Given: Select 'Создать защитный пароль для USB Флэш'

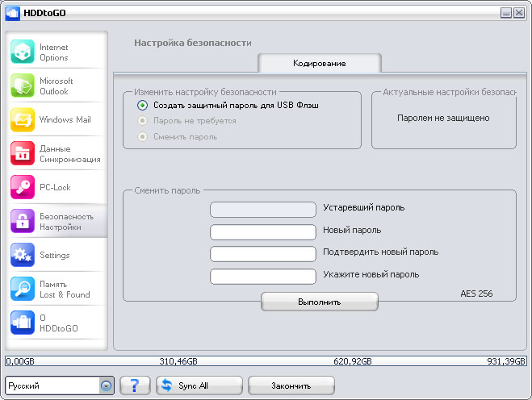Looking at the screenshot, I should (x=142, y=105).
